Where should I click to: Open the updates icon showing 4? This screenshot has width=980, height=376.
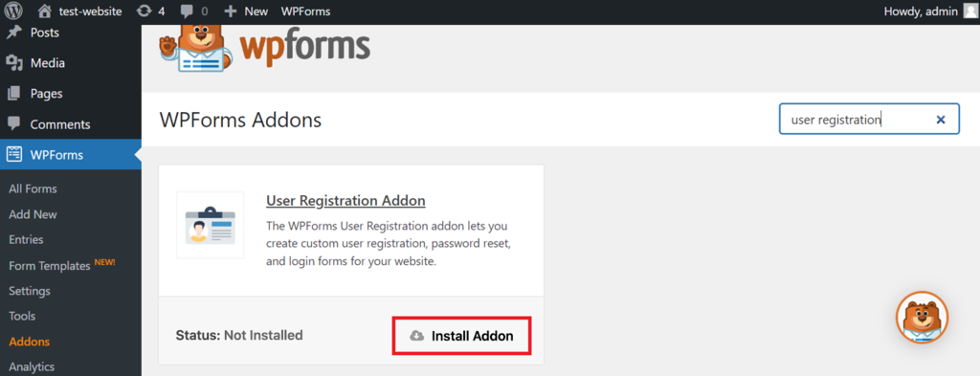[x=144, y=11]
